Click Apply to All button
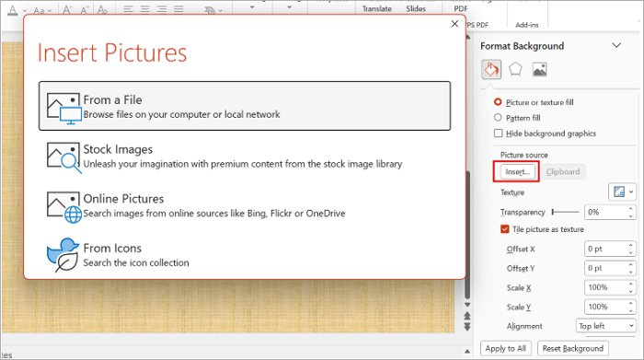The width and height of the screenshot is (644, 360). coord(506,349)
